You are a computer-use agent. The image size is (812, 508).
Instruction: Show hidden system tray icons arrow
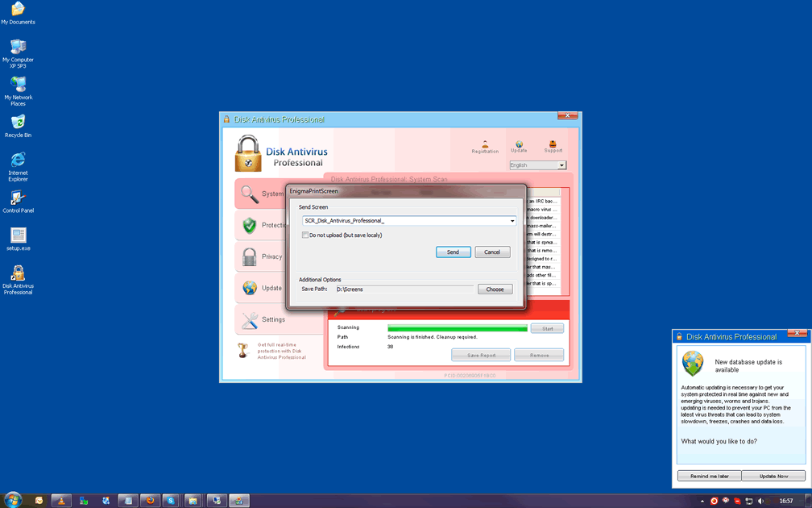tap(702, 502)
